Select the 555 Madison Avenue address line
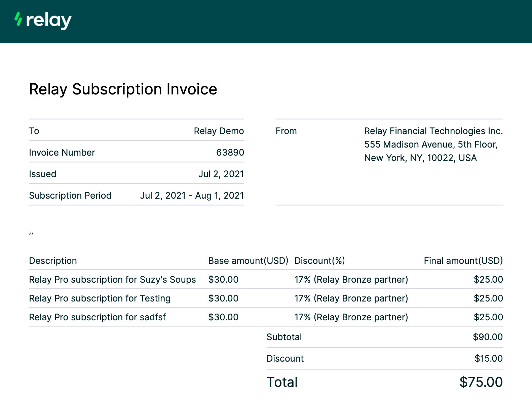Screen dimensions: 532x404 pyautogui.click(x=431, y=145)
